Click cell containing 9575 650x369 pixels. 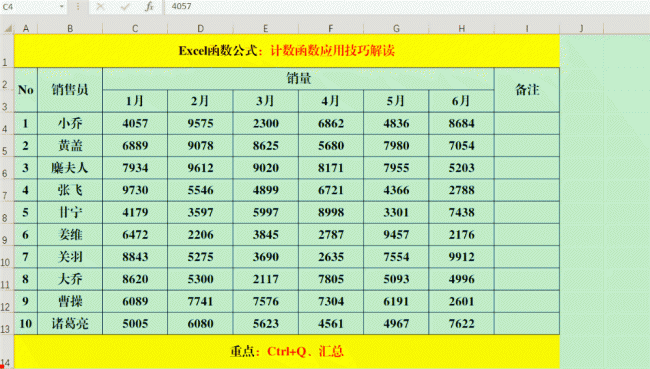coord(200,124)
